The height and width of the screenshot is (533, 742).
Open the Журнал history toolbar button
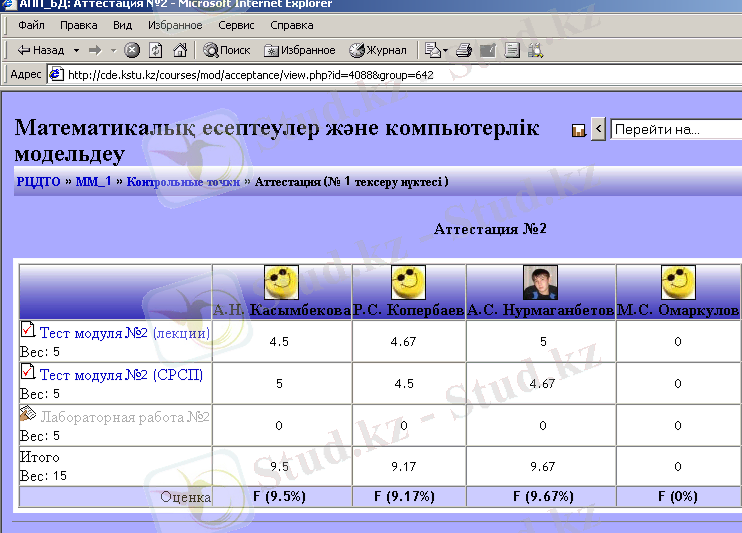pos(378,50)
